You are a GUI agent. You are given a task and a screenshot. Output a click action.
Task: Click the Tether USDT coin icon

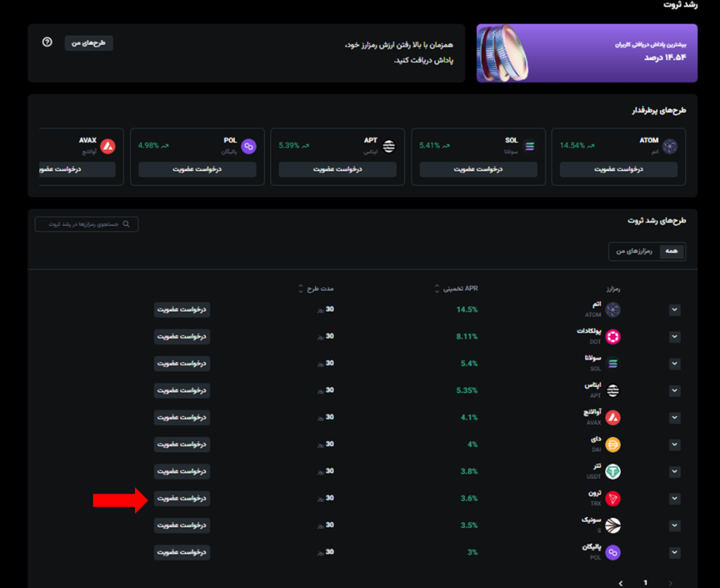point(612,471)
